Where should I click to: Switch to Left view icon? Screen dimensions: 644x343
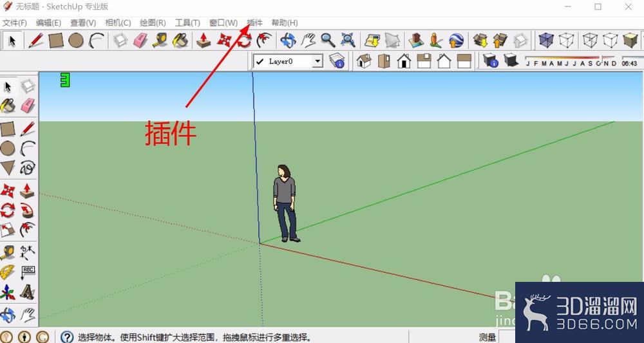(x=464, y=60)
